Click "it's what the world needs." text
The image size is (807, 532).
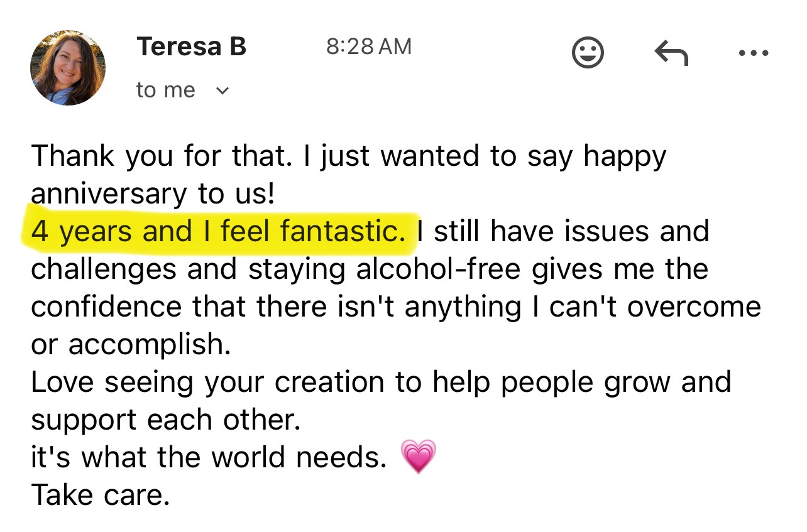pos(209,457)
